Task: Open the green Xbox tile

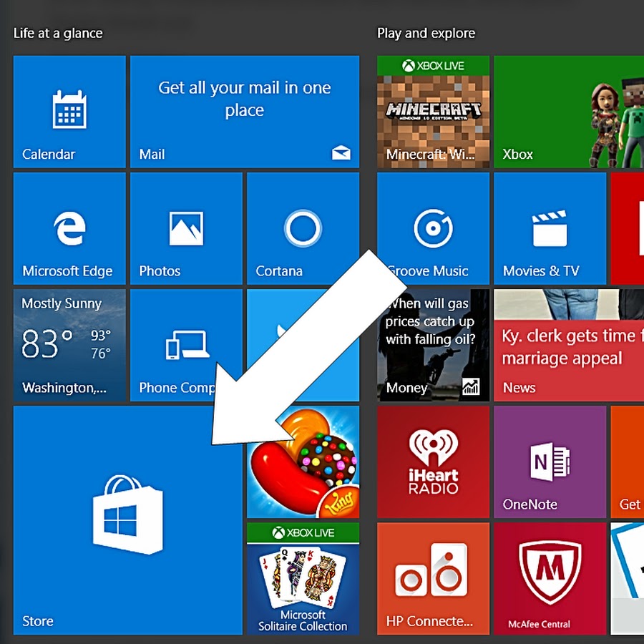Action: pos(569,112)
